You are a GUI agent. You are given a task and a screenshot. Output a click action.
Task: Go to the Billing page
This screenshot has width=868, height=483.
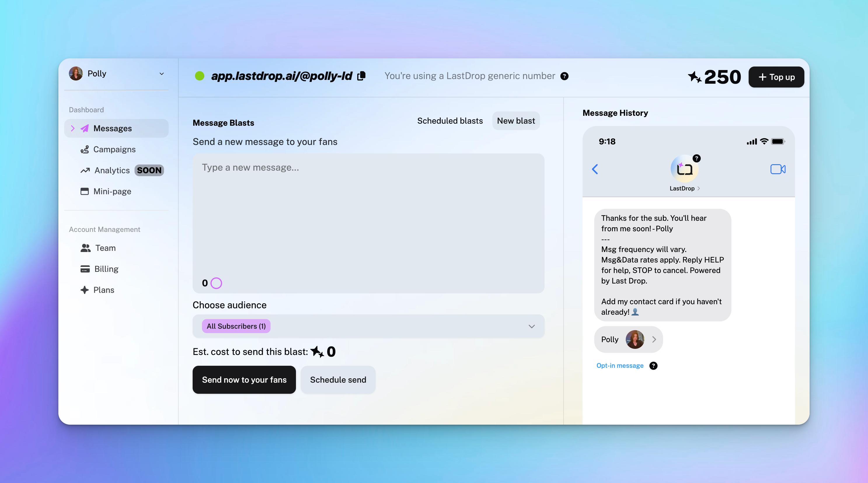tap(106, 269)
